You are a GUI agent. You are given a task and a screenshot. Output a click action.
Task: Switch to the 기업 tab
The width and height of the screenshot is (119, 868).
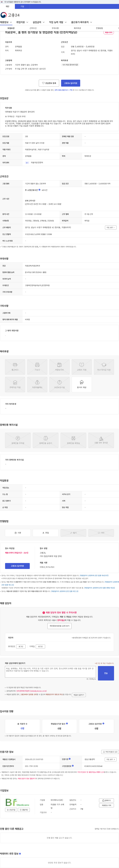tap(22, 6)
